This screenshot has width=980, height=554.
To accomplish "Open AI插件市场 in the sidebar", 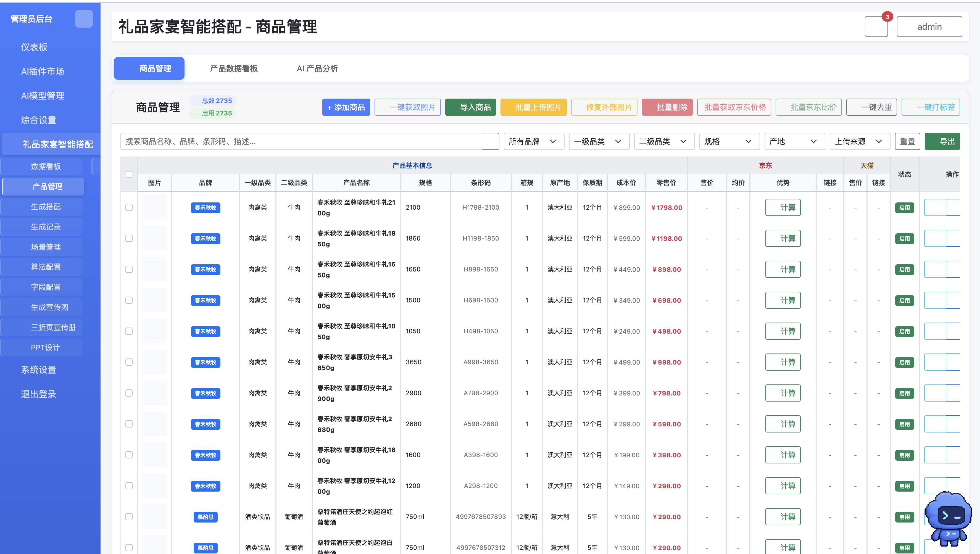I will point(43,71).
